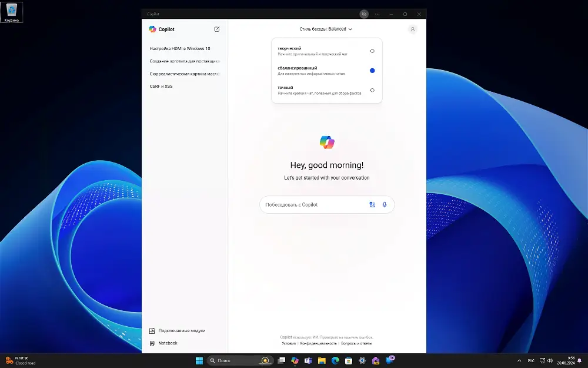Expand hidden icons chevron in system tray

(519, 360)
